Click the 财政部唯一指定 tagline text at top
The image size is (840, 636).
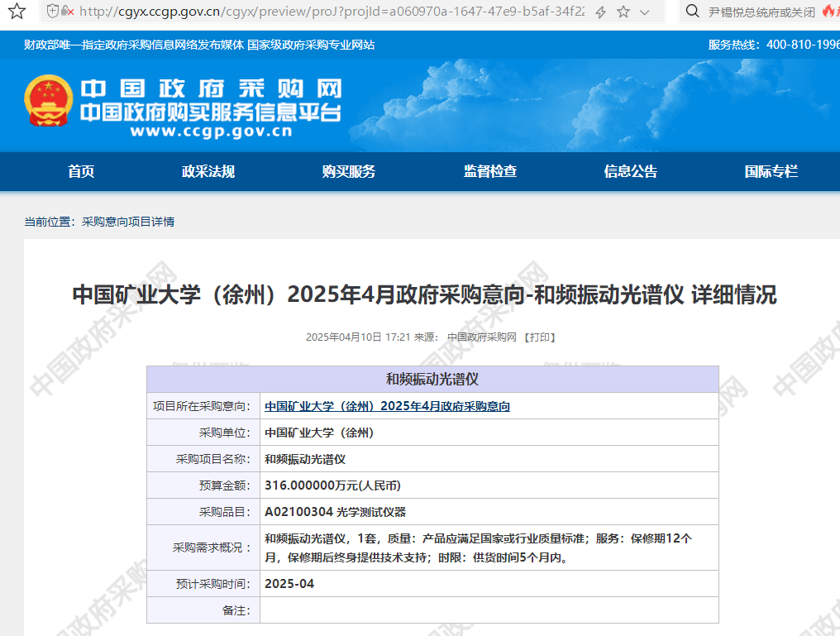click(x=199, y=45)
